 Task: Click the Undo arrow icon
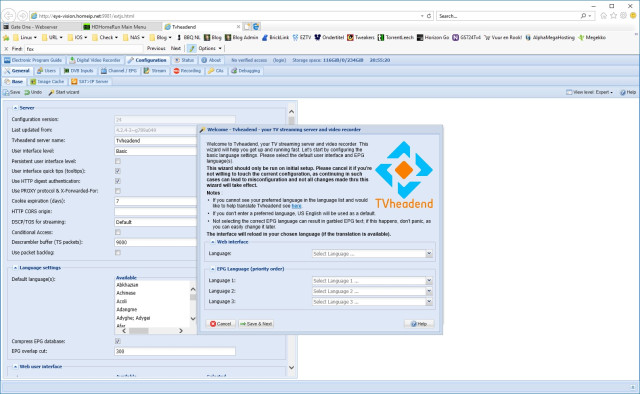click(27, 92)
